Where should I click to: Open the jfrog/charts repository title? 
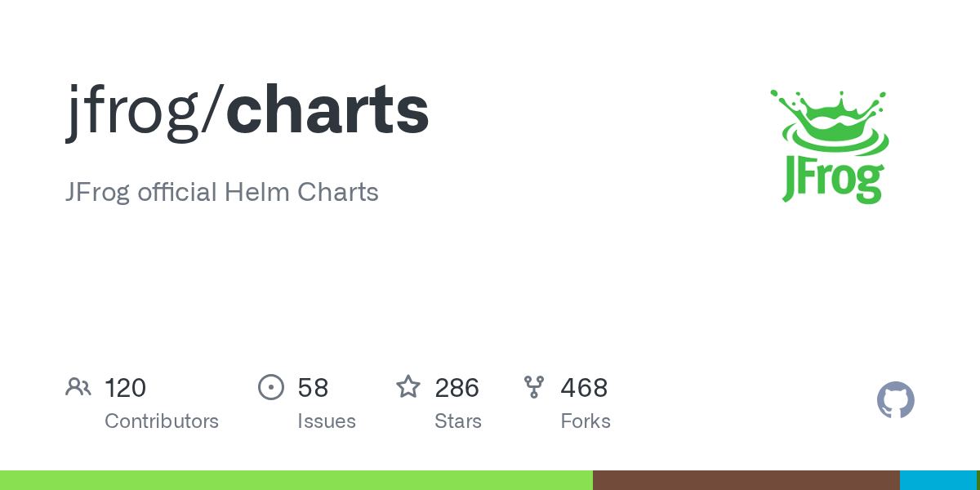(247, 111)
